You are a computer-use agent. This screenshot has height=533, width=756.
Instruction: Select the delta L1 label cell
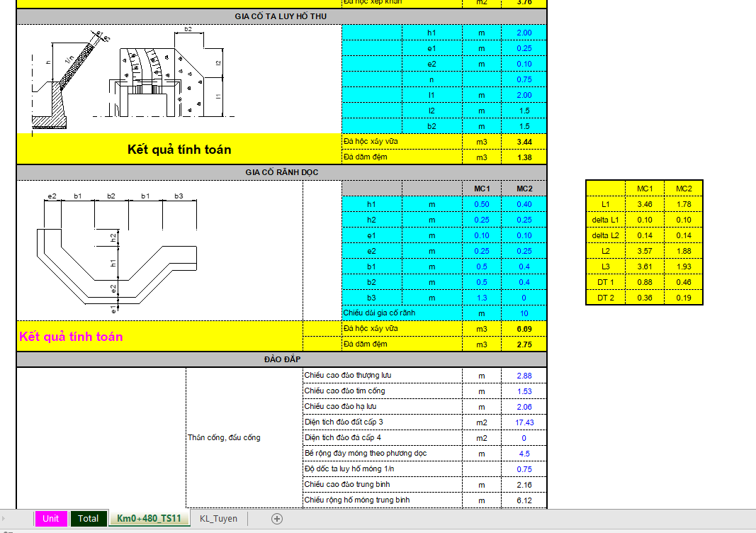[605, 220]
